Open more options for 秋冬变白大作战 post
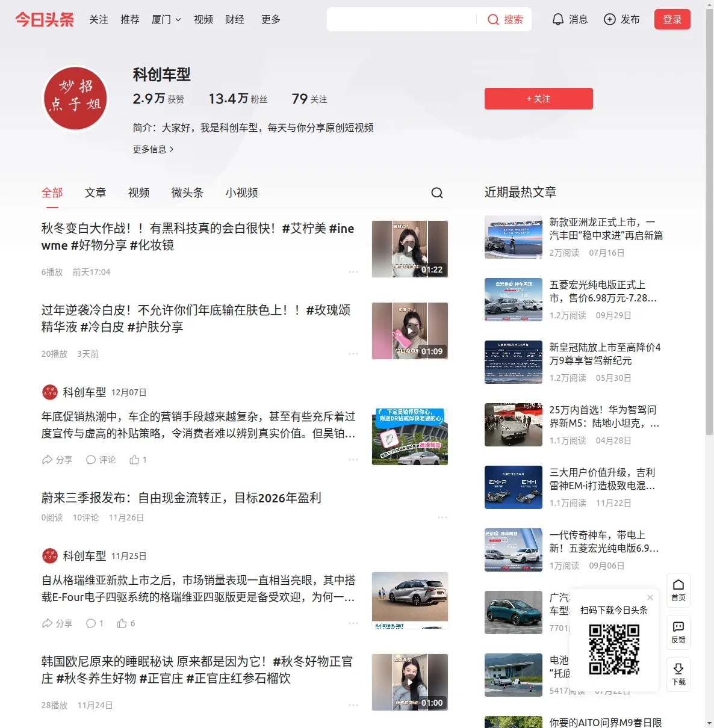The width and height of the screenshot is (714, 728). coord(353,272)
